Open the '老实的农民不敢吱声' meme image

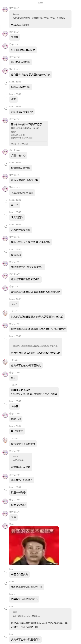coord(34,546)
